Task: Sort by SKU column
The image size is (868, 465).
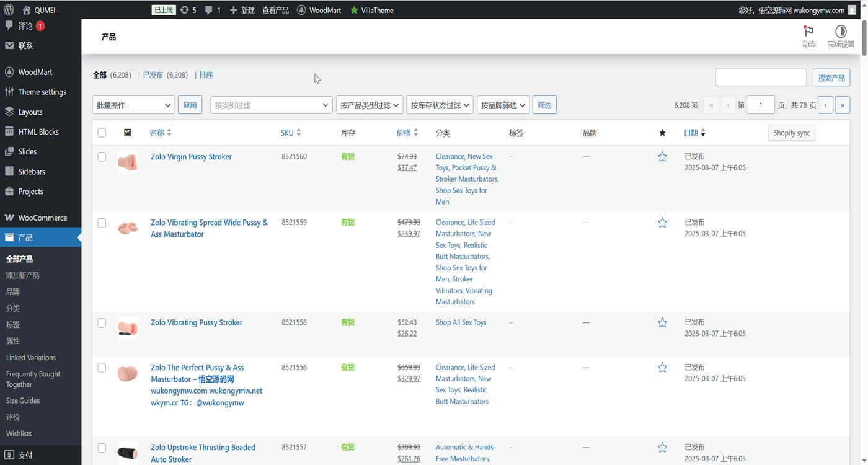Action: (291, 133)
